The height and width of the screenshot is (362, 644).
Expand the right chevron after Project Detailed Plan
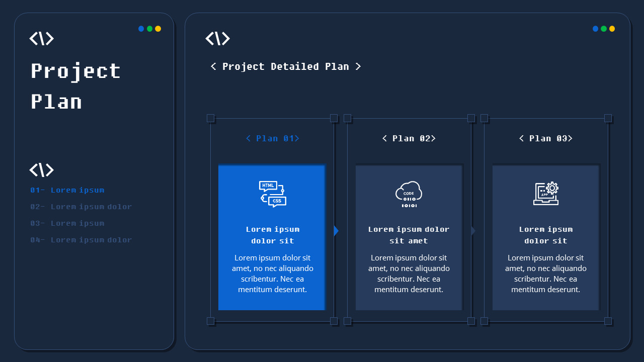(x=358, y=66)
